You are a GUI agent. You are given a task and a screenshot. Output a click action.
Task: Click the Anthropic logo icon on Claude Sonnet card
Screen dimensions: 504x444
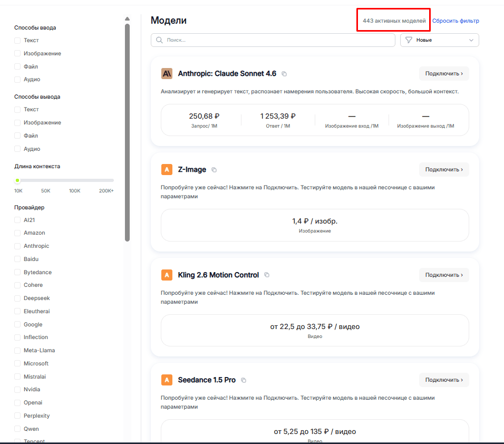pos(167,74)
